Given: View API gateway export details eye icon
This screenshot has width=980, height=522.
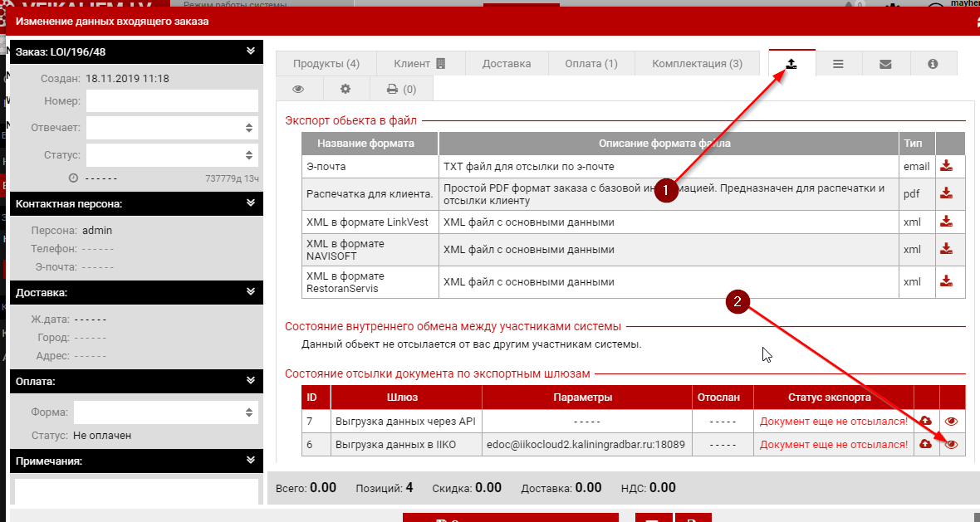Looking at the screenshot, I should (x=952, y=422).
